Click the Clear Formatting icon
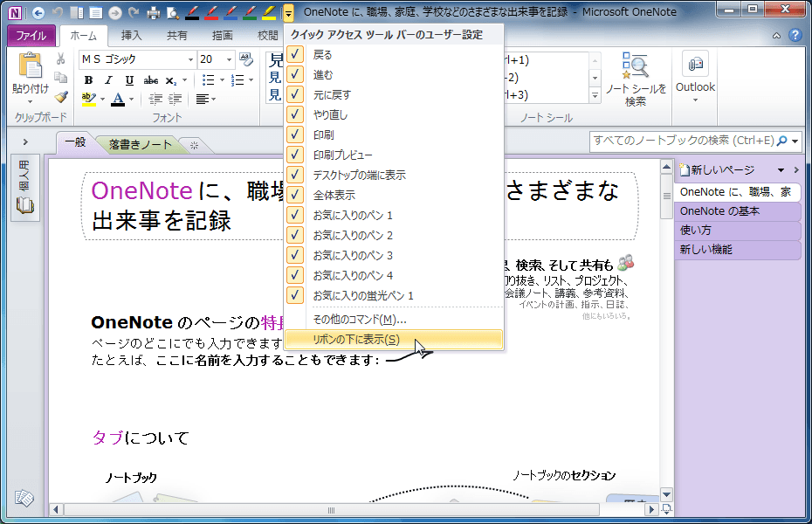This screenshot has height=524, width=812. (246, 59)
